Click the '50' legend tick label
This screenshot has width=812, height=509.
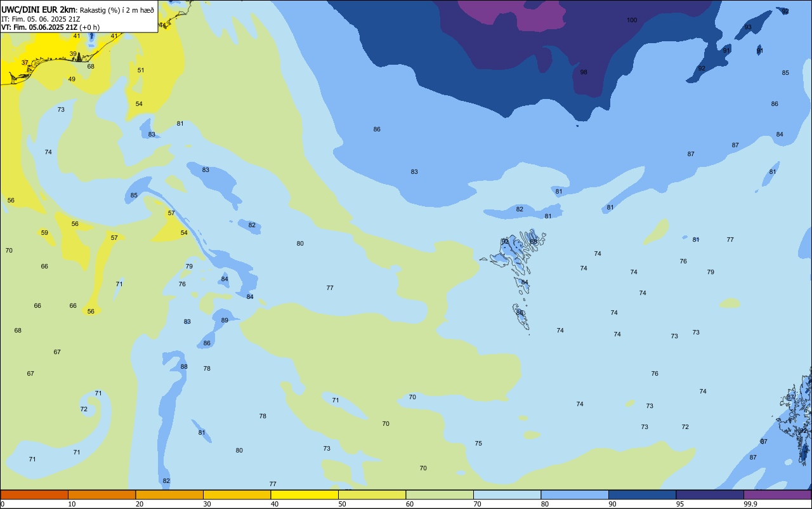click(x=342, y=504)
